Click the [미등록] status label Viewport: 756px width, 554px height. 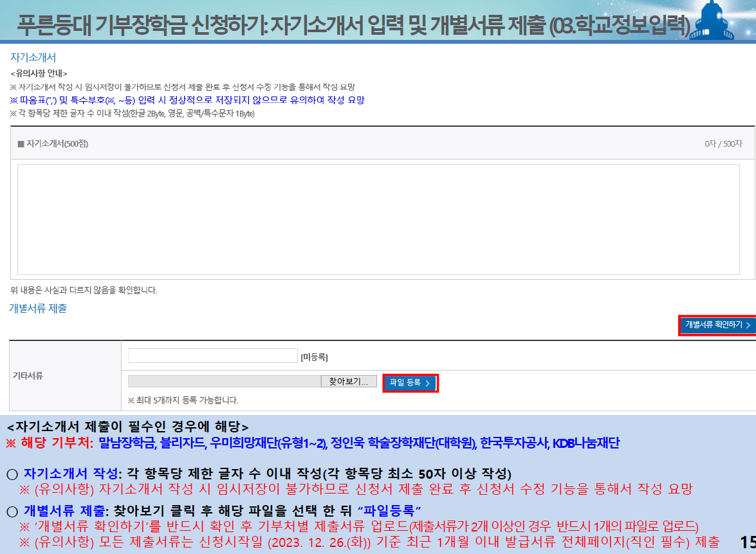pyautogui.click(x=316, y=356)
